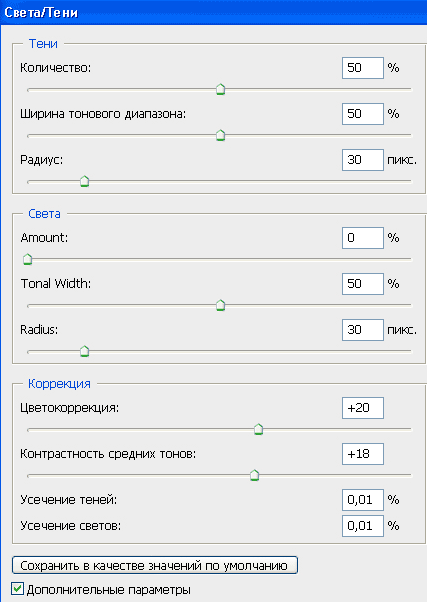Focus the Света Amount input field
427x602 pixels.
[x=363, y=238]
